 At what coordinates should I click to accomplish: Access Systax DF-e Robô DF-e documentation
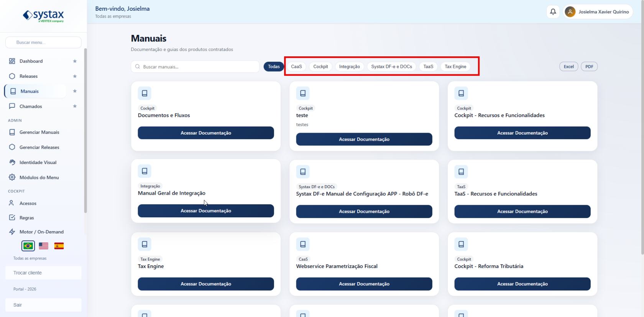tap(364, 212)
